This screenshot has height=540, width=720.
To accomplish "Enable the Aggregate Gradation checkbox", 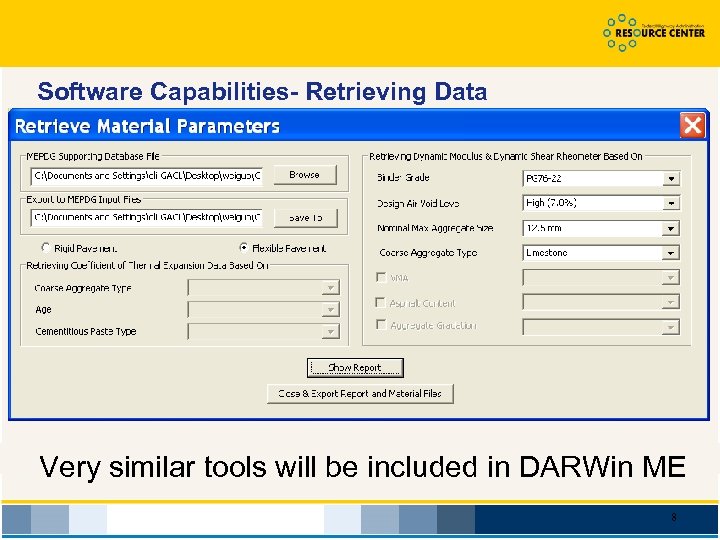I will 381,325.
